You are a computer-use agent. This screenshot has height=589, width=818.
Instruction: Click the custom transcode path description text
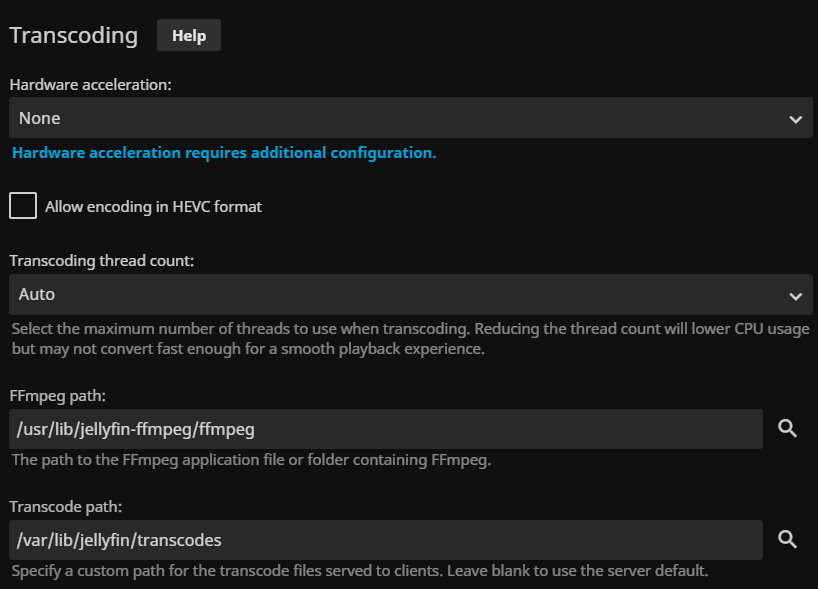(360, 572)
